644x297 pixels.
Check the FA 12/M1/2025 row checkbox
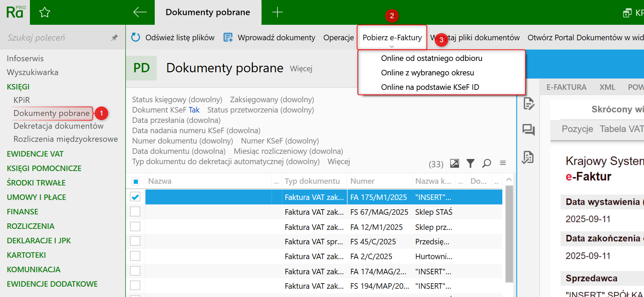point(135,227)
